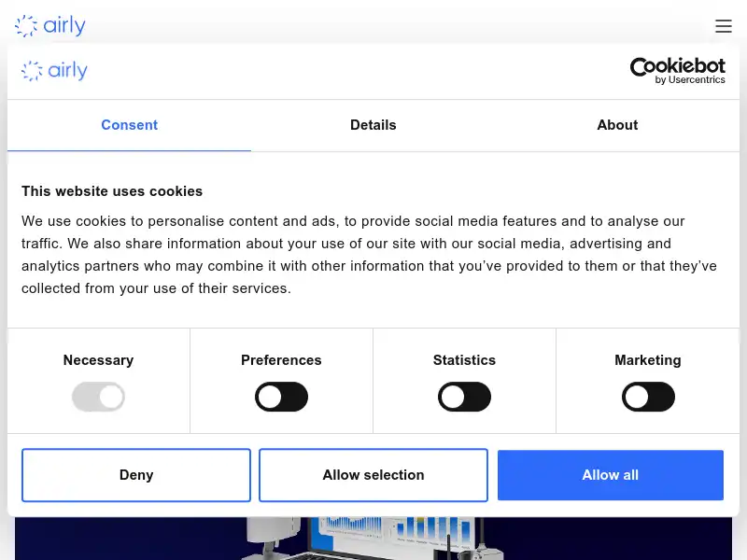This screenshot has width=747, height=560.
Task: Click the Airly logo in the top navbar
Action: coord(49,25)
